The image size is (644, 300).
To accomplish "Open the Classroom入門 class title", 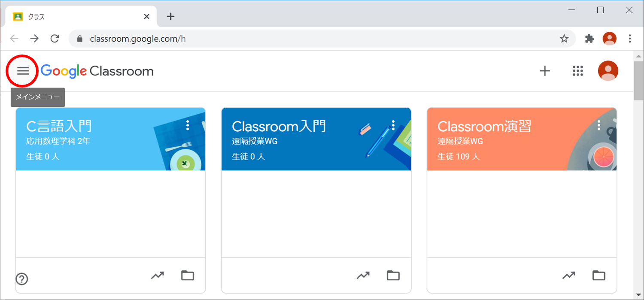I will coord(279,126).
